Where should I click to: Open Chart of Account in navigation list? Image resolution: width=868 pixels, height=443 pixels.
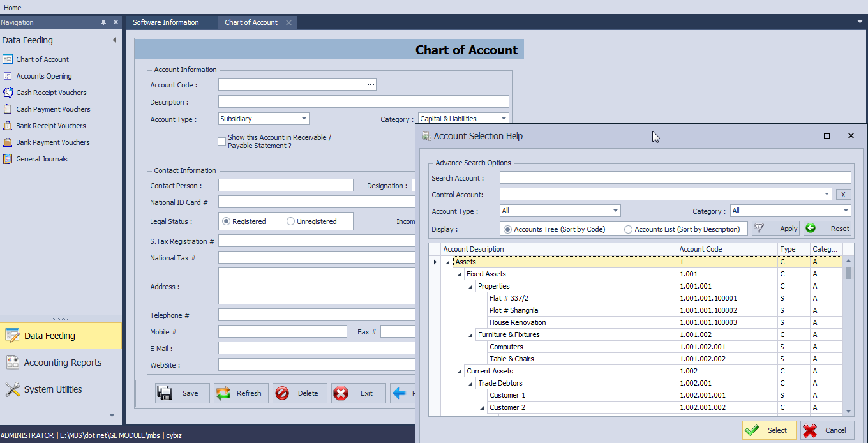(x=42, y=59)
